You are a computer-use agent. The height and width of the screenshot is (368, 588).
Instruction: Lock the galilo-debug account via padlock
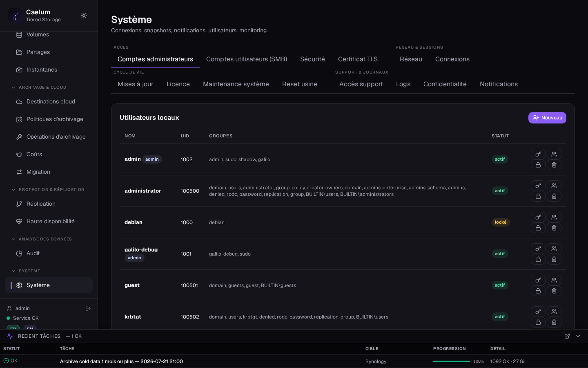(538, 259)
